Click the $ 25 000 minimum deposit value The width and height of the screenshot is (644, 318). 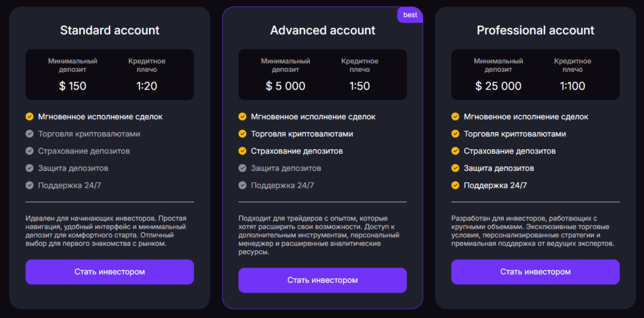point(498,86)
